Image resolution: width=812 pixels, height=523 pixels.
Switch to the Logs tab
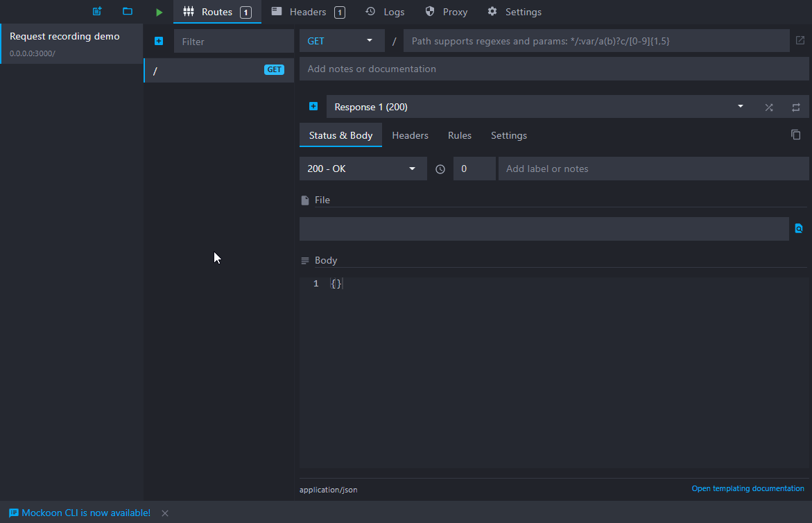point(385,12)
